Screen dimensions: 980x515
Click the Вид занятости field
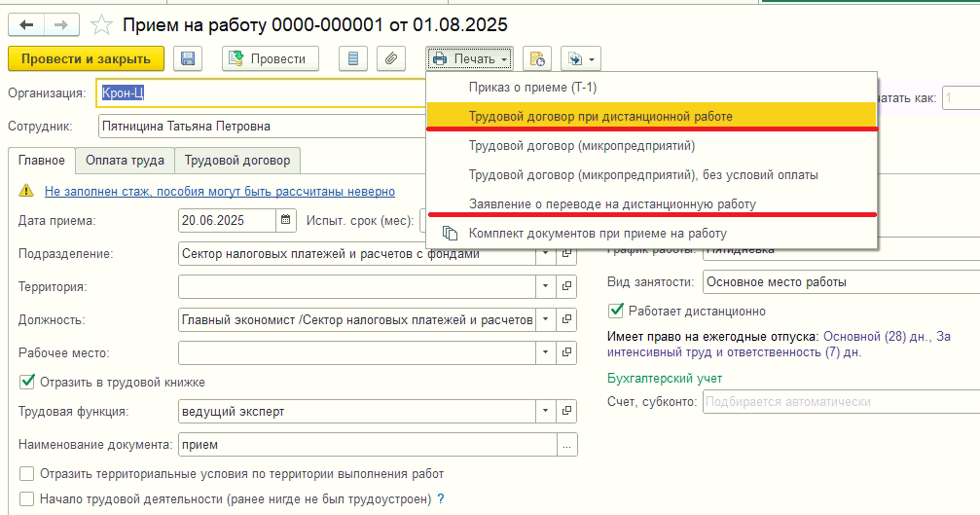pos(841,282)
